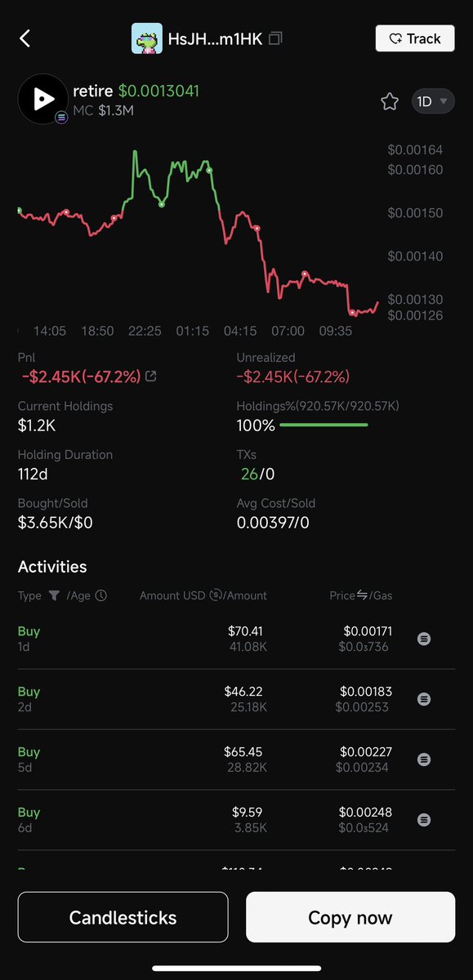Screen dimensions: 473x980
Task: Sort activities by Age using the clock icon
Action: (101, 596)
